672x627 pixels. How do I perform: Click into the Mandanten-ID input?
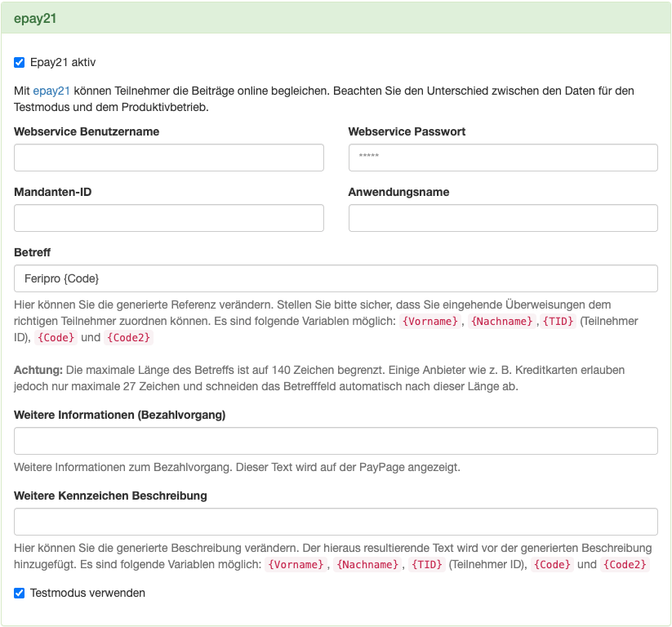click(x=169, y=218)
